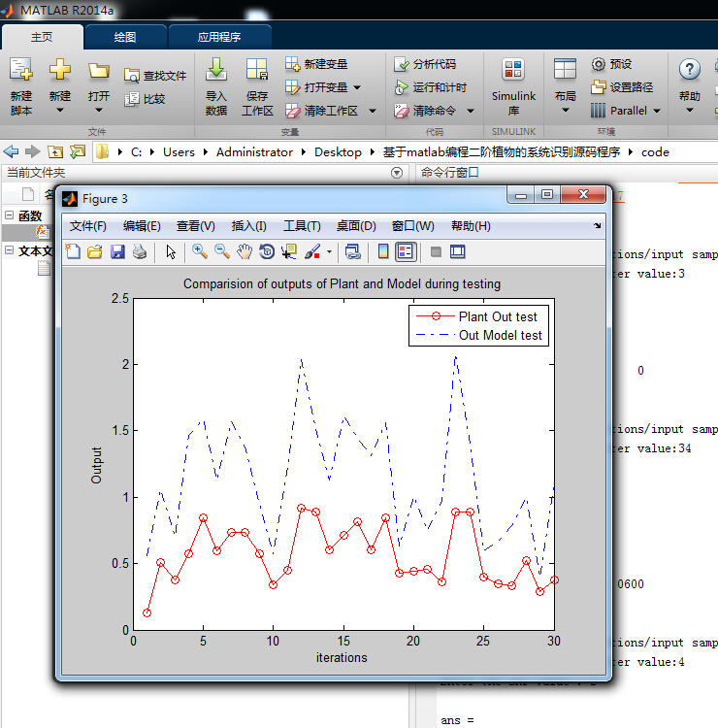Click New Figure icon in figure toolbar
718x728 pixels.
(73, 252)
